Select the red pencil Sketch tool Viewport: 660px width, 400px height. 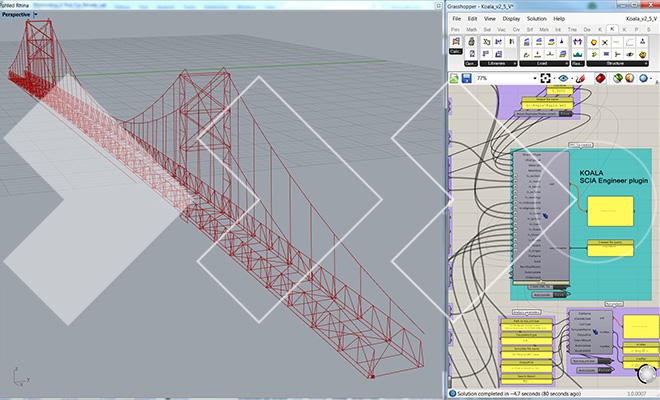[x=580, y=78]
